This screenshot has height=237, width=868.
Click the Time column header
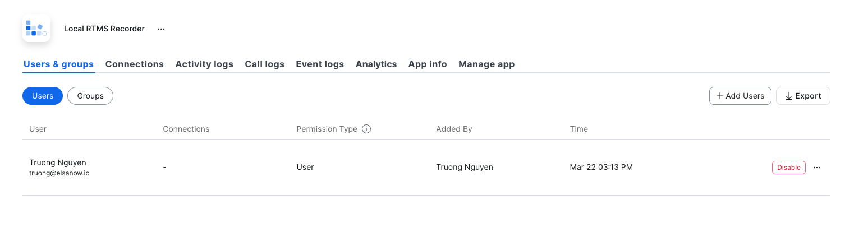tap(578, 129)
